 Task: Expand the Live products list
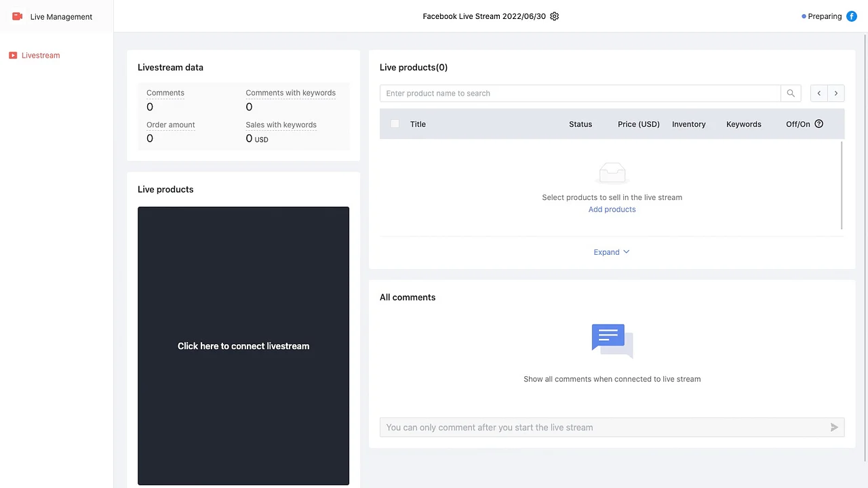[x=611, y=251]
